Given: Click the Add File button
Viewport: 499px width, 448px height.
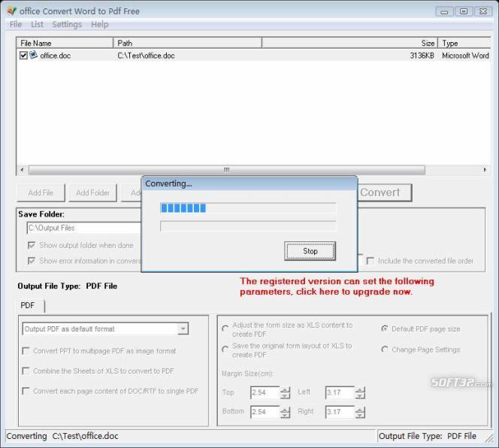Looking at the screenshot, I should [41, 192].
